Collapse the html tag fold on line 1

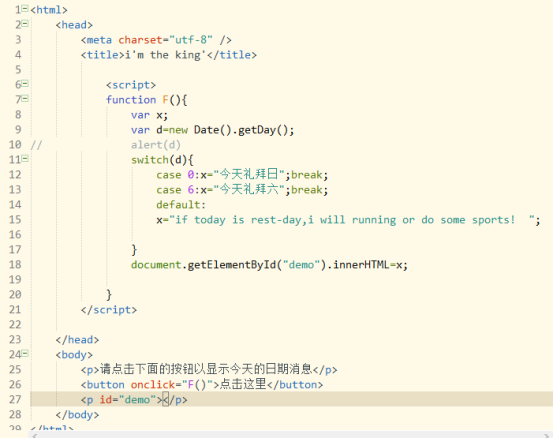coord(25,9)
